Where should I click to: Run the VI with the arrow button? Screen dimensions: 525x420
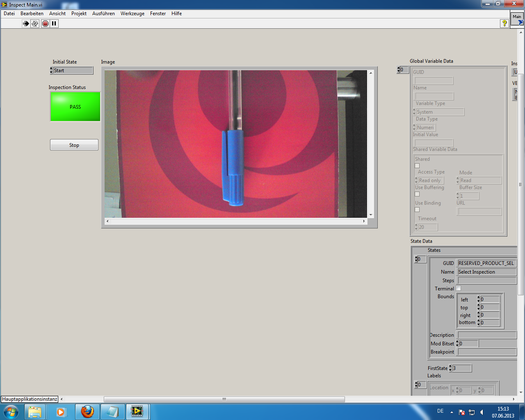[x=26, y=23]
